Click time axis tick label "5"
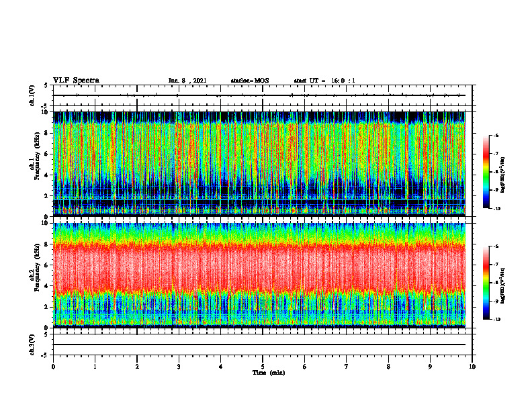 click(263, 367)
